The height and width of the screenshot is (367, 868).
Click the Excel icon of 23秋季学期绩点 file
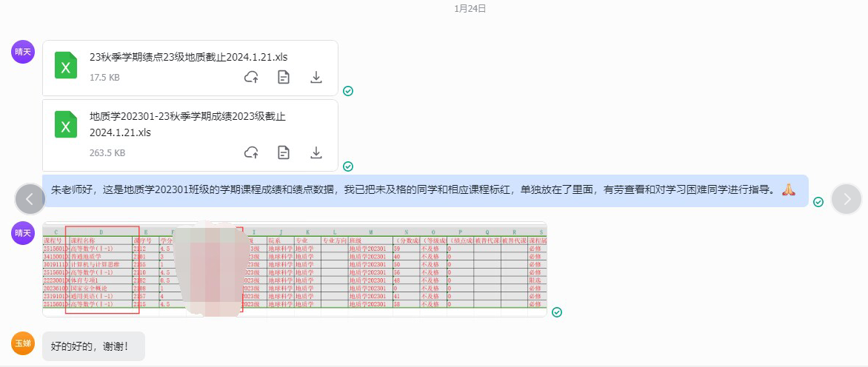click(x=66, y=66)
